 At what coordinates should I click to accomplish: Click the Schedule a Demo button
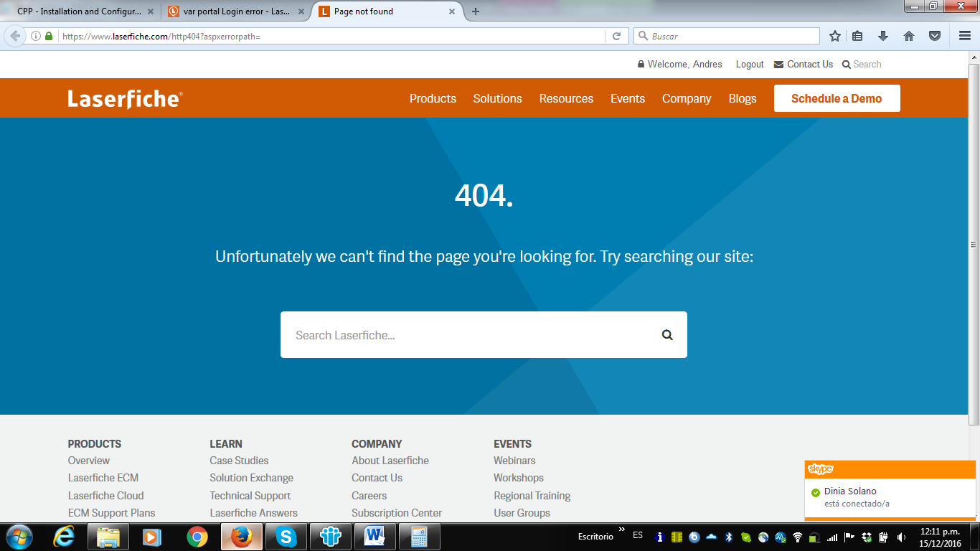pos(837,98)
